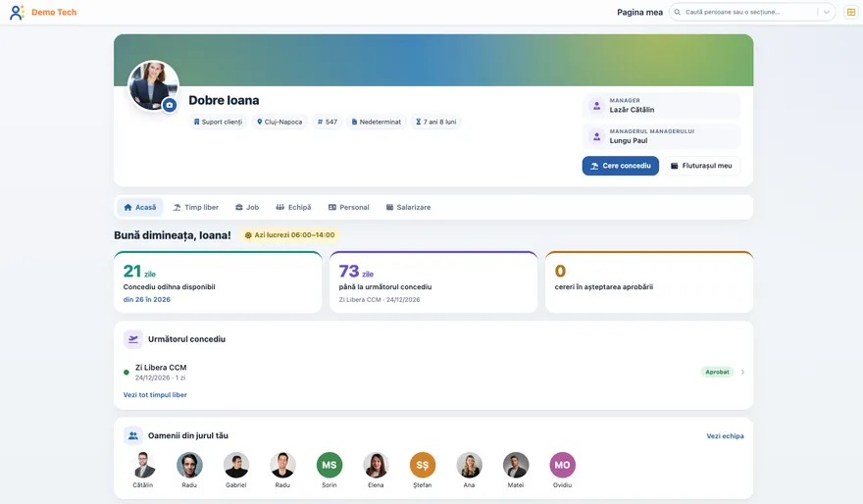Click the Aprobat status badge

[x=717, y=373]
